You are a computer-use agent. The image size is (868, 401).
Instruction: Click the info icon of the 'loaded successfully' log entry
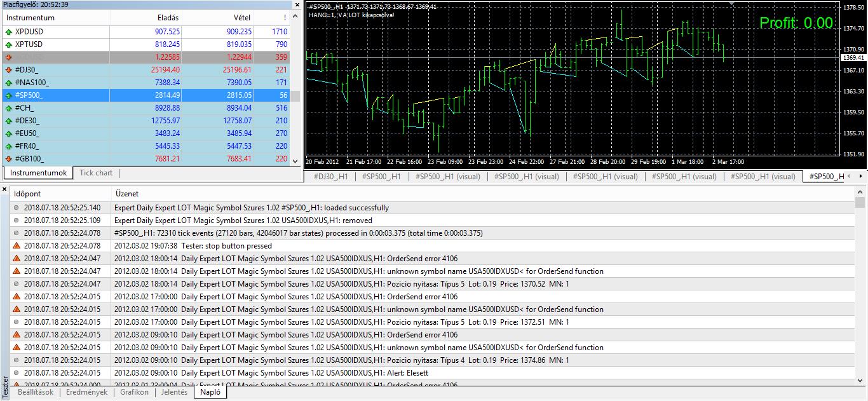(x=17, y=208)
